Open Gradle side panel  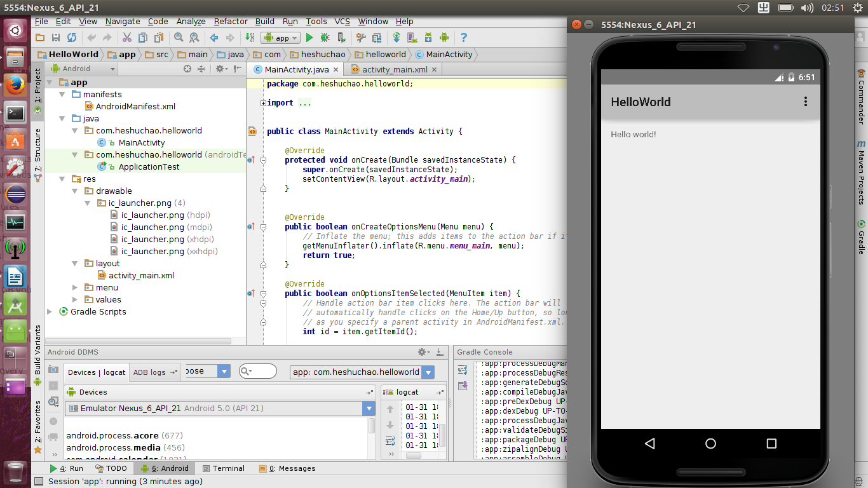tap(861, 237)
